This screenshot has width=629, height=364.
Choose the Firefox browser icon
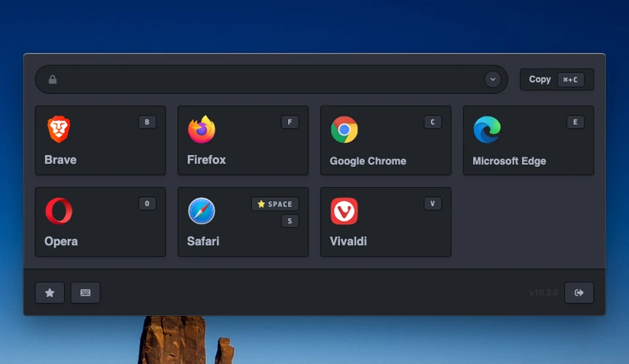pos(202,129)
